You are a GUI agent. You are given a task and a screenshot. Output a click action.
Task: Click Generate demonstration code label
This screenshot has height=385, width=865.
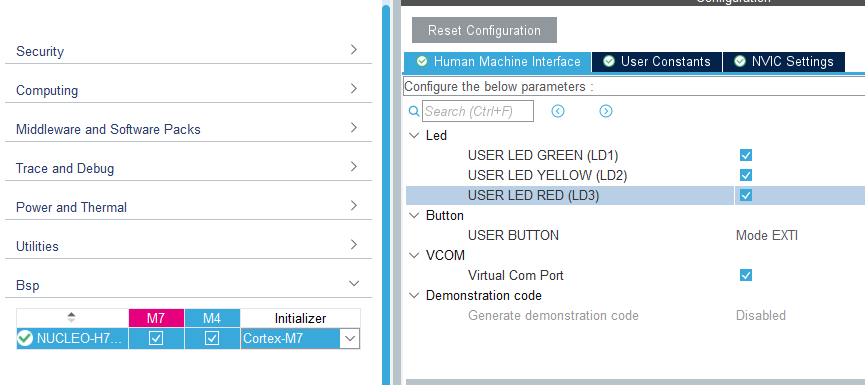click(553, 316)
